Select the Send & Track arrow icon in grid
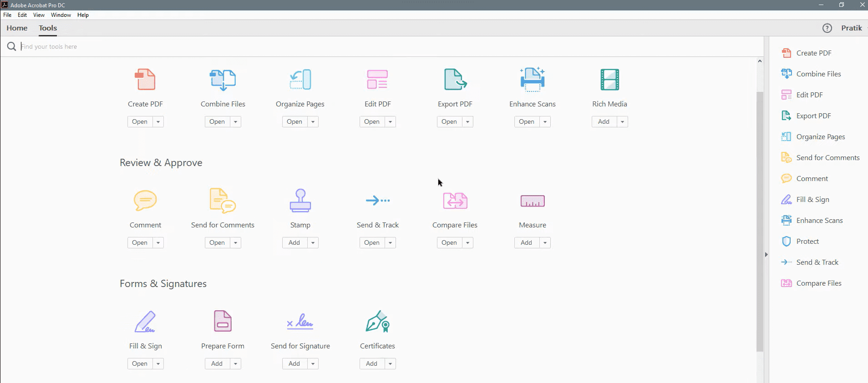 coord(378,200)
